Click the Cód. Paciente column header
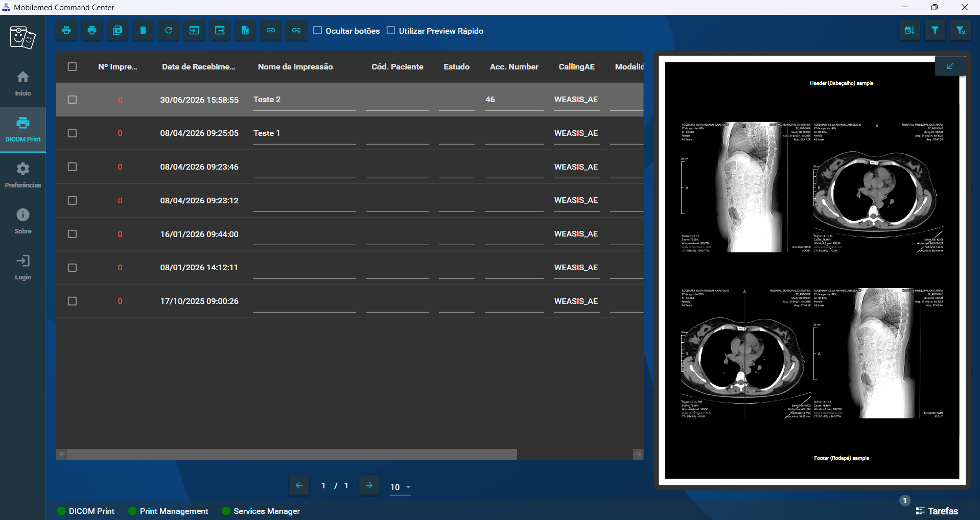Viewport: 980px width, 520px height. pos(398,66)
